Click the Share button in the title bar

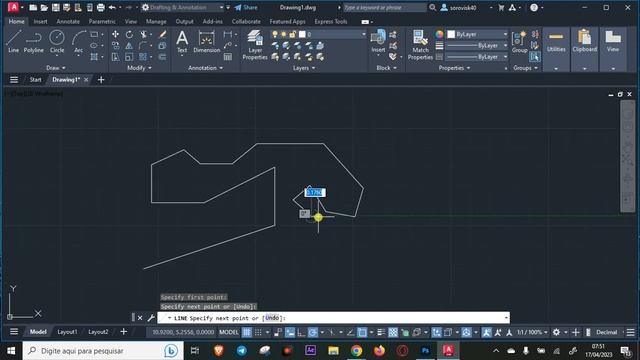246,7
